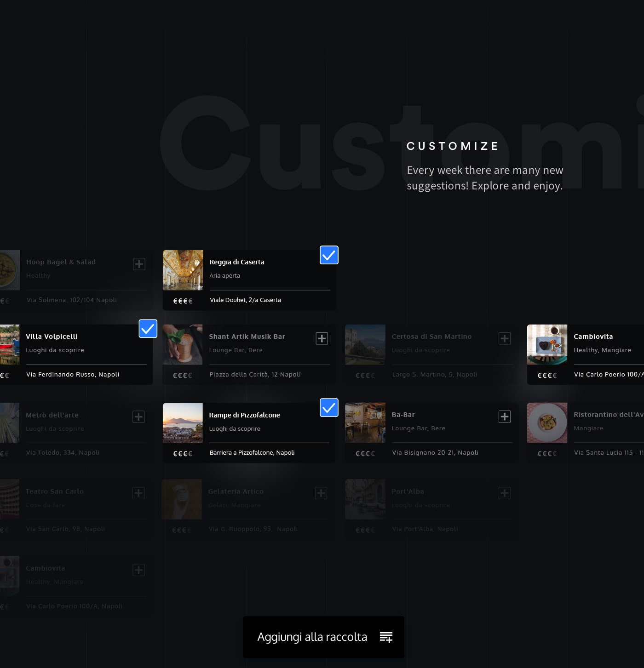The image size is (644, 668).
Task: Select "Healthy" under Hoop Bagel & Salad
Action: pyautogui.click(x=38, y=276)
